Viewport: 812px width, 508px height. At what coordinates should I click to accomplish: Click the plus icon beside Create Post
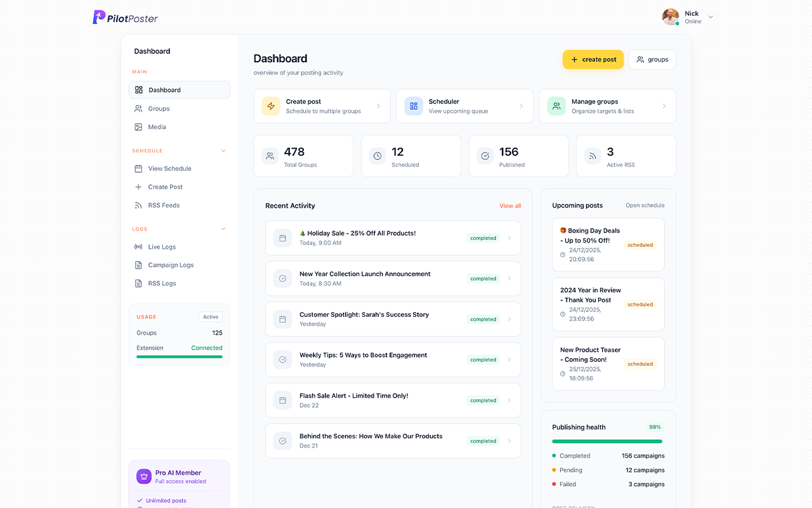138,187
